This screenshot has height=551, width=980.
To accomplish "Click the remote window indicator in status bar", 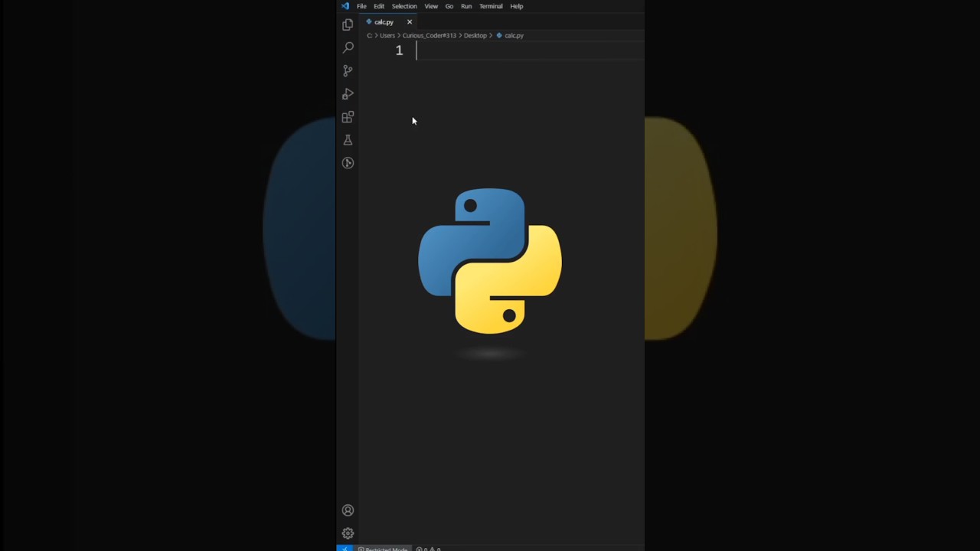I will coord(345,549).
